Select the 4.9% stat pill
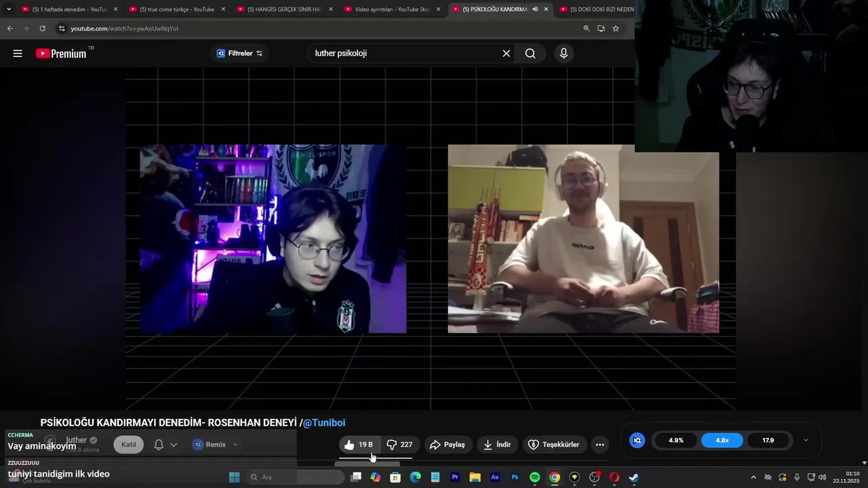 click(x=676, y=441)
